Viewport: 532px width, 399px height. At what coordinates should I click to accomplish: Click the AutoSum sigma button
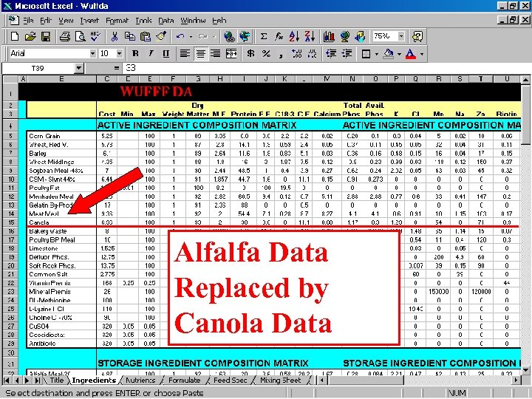[x=263, y=36]
